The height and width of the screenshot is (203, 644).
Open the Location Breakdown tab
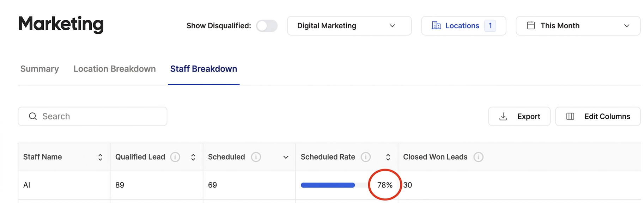pyautogui.click(x=115, y=69)
